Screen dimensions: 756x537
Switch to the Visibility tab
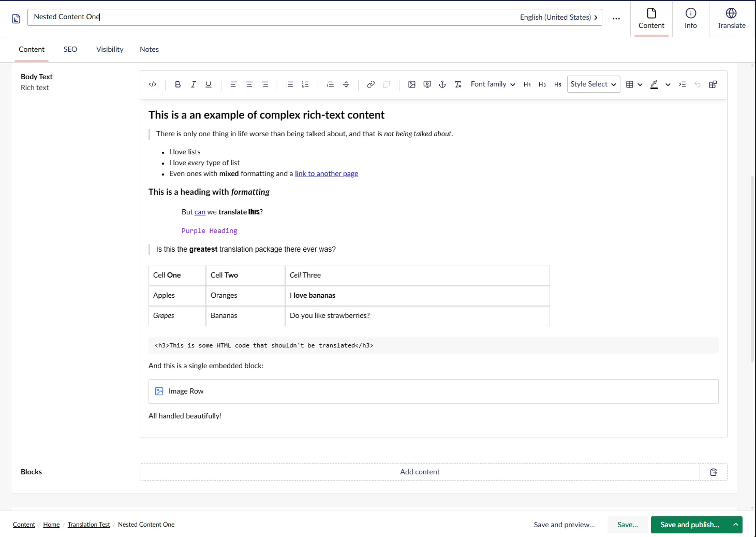[110, 49]
